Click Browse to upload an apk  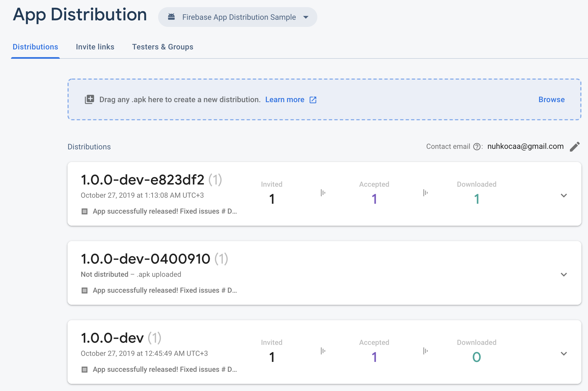pyautogui.click(x=551, y=99)
